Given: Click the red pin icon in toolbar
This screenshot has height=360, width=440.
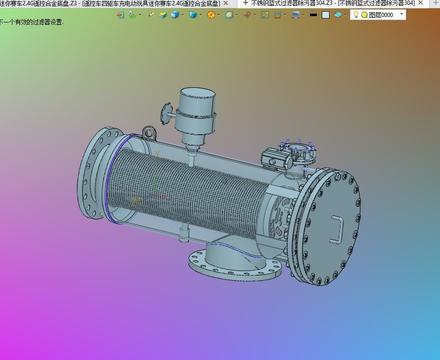Looking at the screenshot, I should pyautogui.click(x=247, y=15).
